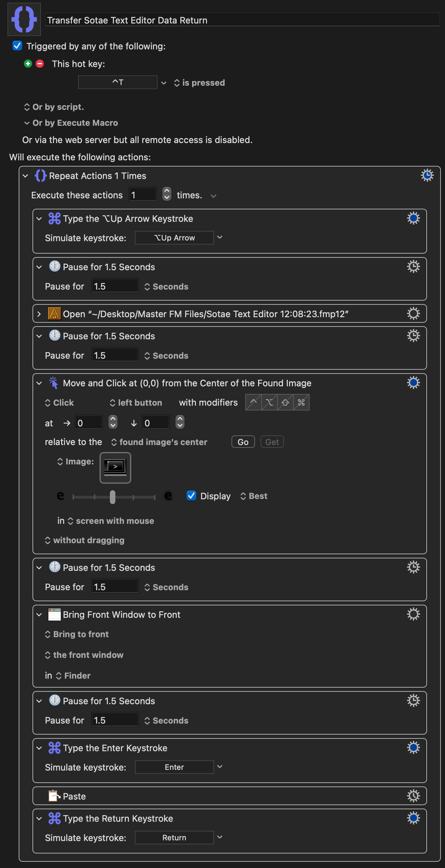Click the cursor icon of Move and Click action
The width and height of the screenshot is (445, 868).
pyautogui.click(x=54, y=383)
